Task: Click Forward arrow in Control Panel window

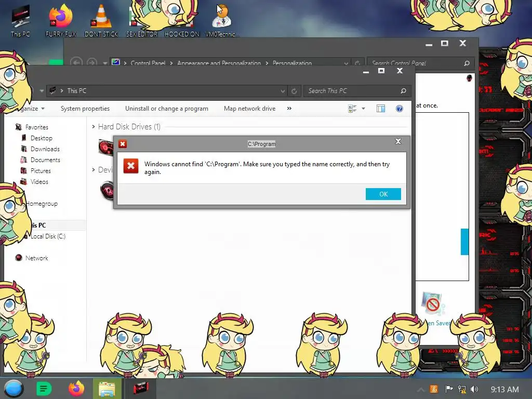Action: click(x=91, y=62)
